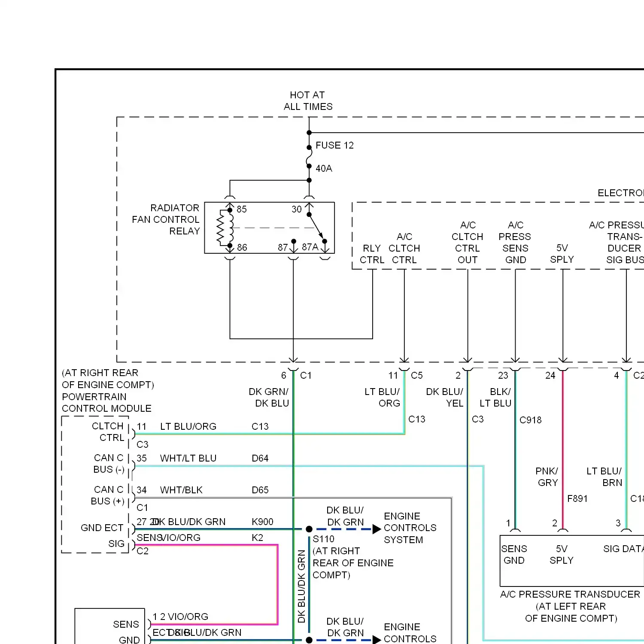Select the SIG DATA label
The height and width of the screenshot is (644, 644).
[x=623, y=549]
